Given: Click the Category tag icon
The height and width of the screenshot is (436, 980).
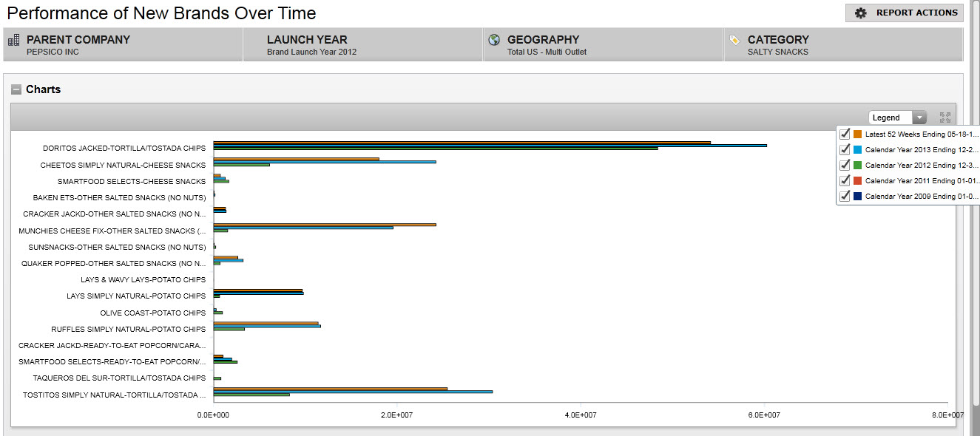Looking at the screenshot, I should [734, 40].
